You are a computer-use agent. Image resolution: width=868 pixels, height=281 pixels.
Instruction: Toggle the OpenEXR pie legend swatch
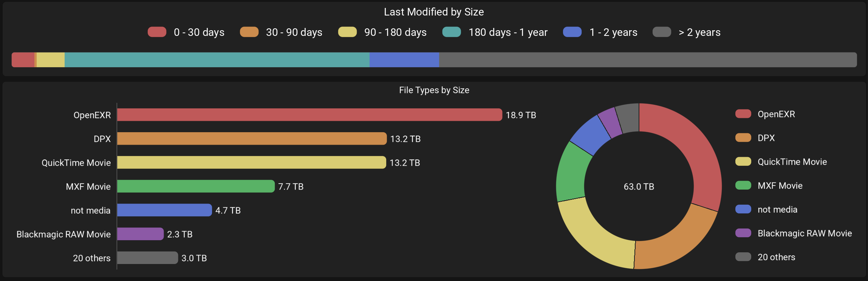click(x=743, y=114)
